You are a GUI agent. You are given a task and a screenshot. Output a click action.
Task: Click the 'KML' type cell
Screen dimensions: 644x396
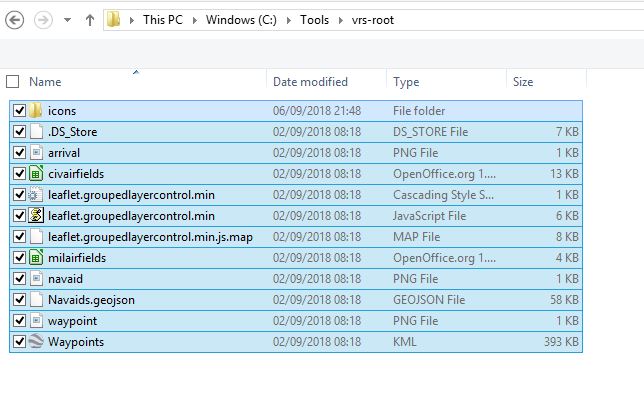[x=405, y=342]
